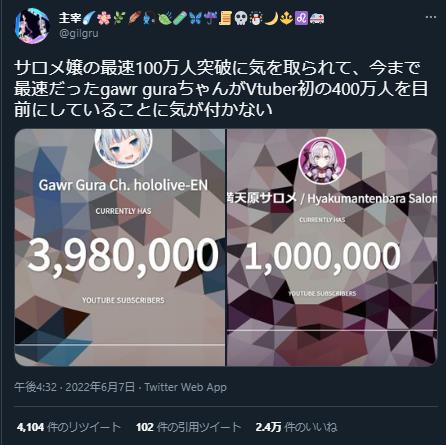Open the tweet's three-dot more options menu
This screenshot has height=445, width=446.
pyautogui.click(x=430, y=17)
